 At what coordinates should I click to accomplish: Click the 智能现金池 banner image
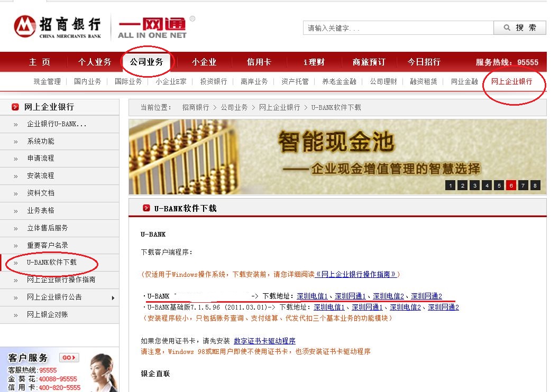(x=337, y=157)
